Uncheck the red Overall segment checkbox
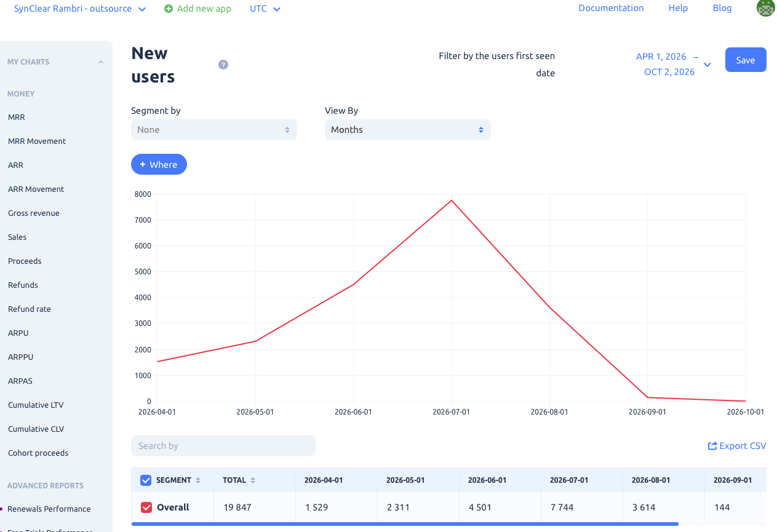Viewport: 777px width, 532px height. tap(146, 507)
